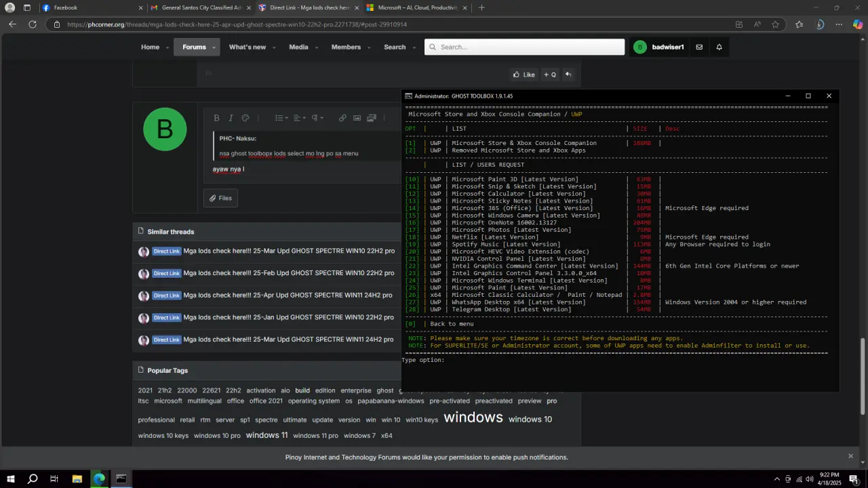Refresh the current page
This screenshot has height=488, width=868.
pyautogui.click(x=32, y=24)
